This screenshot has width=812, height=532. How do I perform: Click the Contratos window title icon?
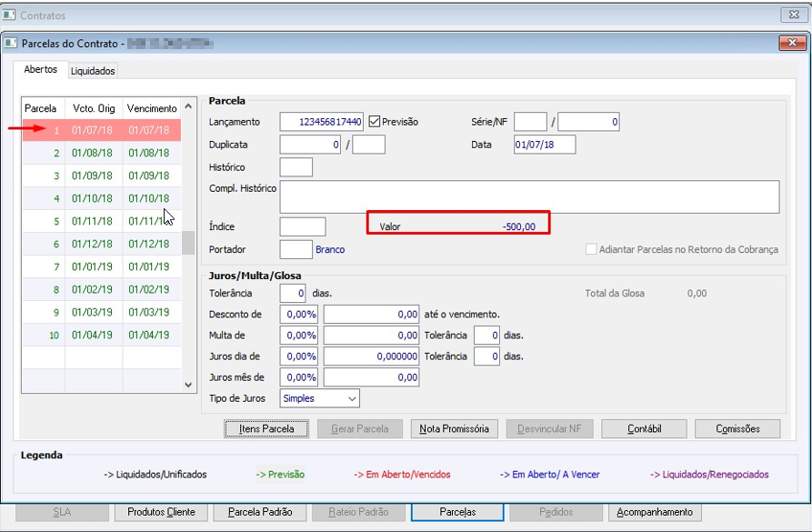click(x=9, y=15)
